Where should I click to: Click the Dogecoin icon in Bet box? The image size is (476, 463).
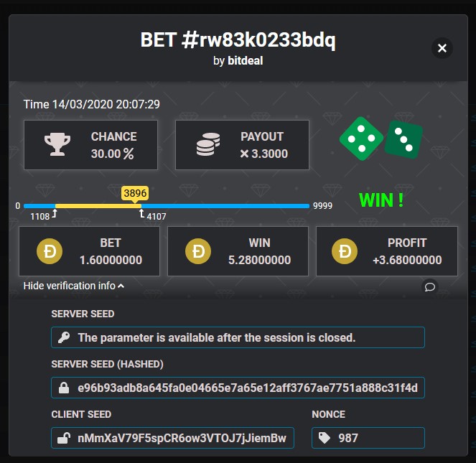(x=50, y=251)
